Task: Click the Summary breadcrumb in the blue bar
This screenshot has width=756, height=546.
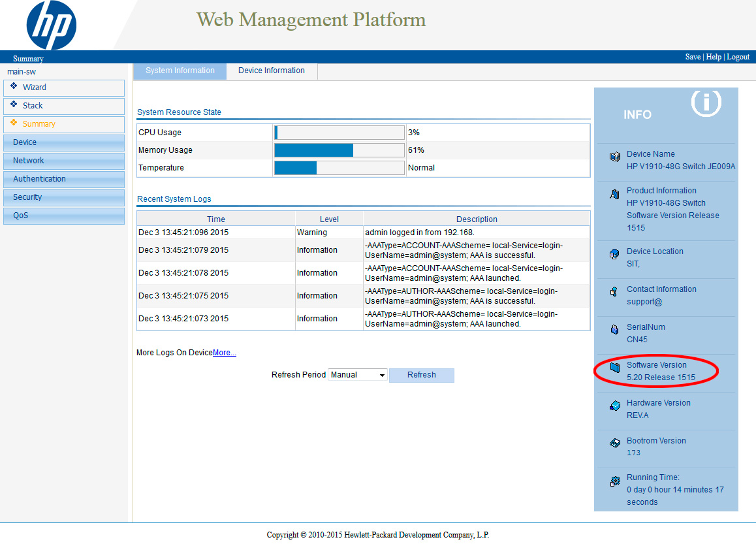Action: pyautogui.click(x=28, y=59)
